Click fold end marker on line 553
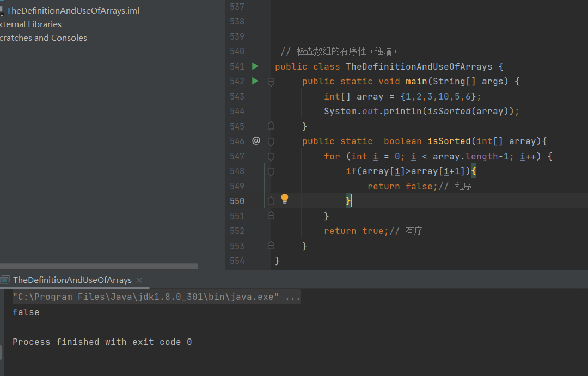This screenshot has height=376, width=588. pyautogui.click(x=271, y=245)
